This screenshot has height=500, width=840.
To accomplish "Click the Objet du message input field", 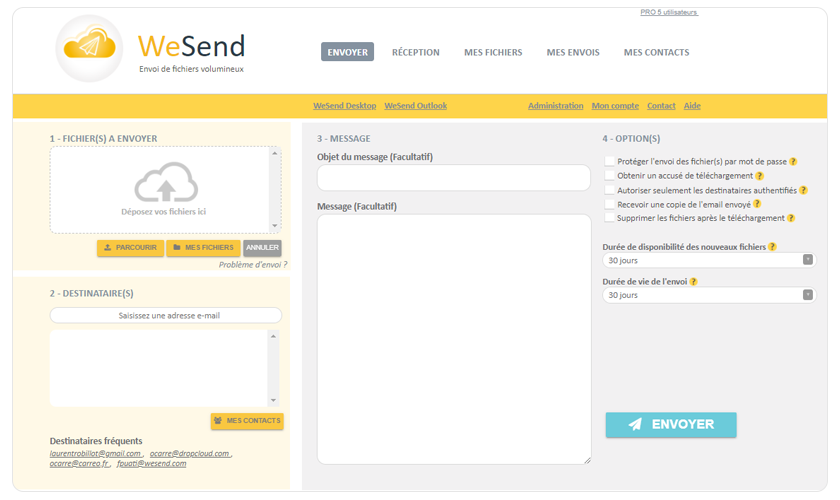I will tap(453, 177).
